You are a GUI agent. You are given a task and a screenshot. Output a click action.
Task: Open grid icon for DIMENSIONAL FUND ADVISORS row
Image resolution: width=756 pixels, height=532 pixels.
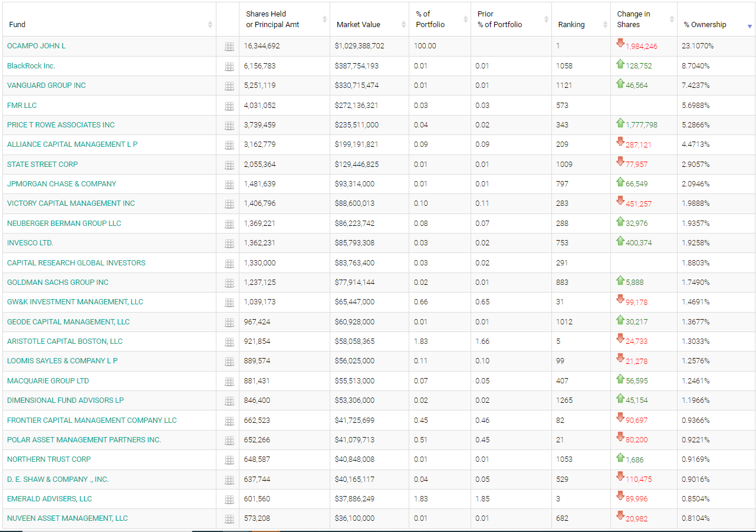point(229,401)
